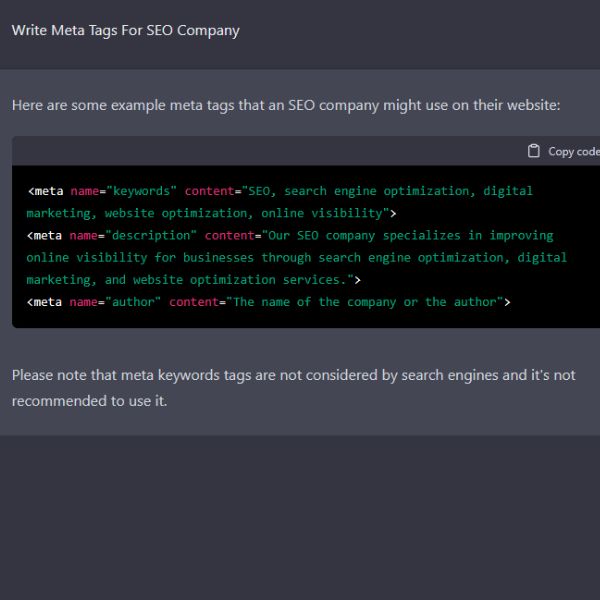
Task: Click the note "Please note that meta keywords tags"
Action: coord(293,375)
